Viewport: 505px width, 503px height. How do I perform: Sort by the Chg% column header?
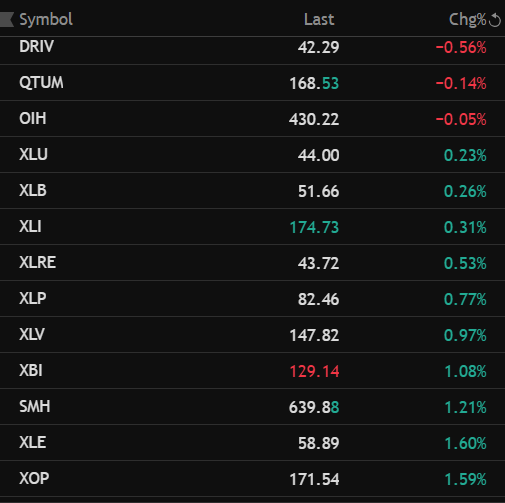pos(467,20)
